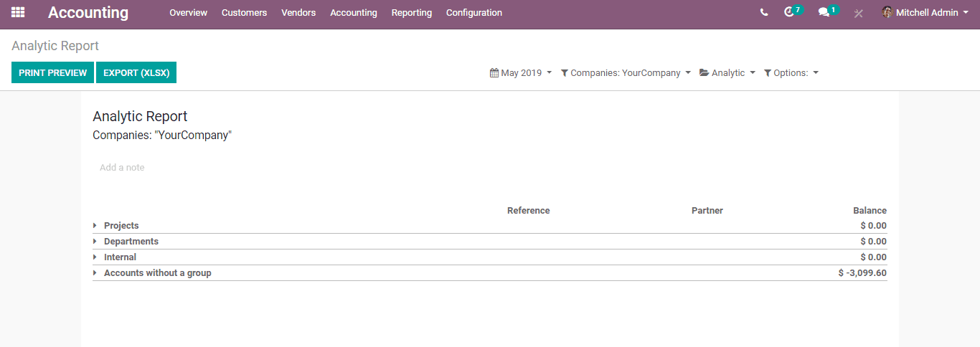Click the funnel icon beside Options
Screen dimensions: 980x347
[768, 72]
